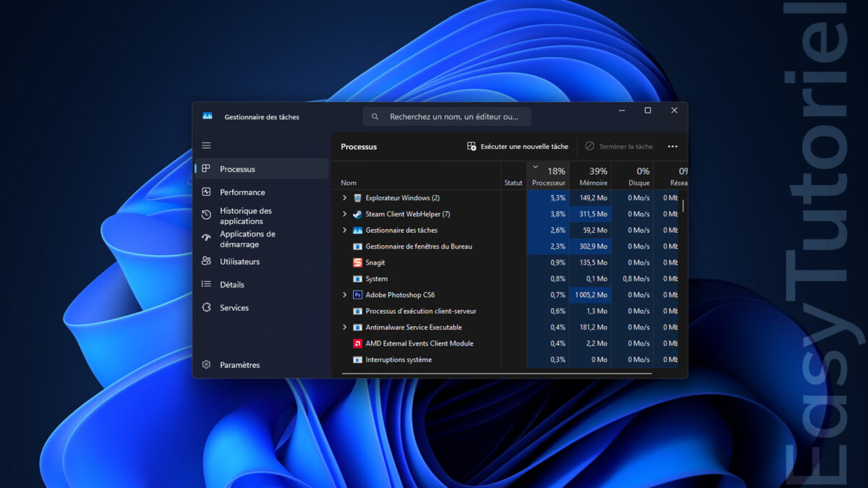868x488 pixels.
Task: Open Paramètres in the sidebar
Action: pyautogui.click(x=262, y=365)
